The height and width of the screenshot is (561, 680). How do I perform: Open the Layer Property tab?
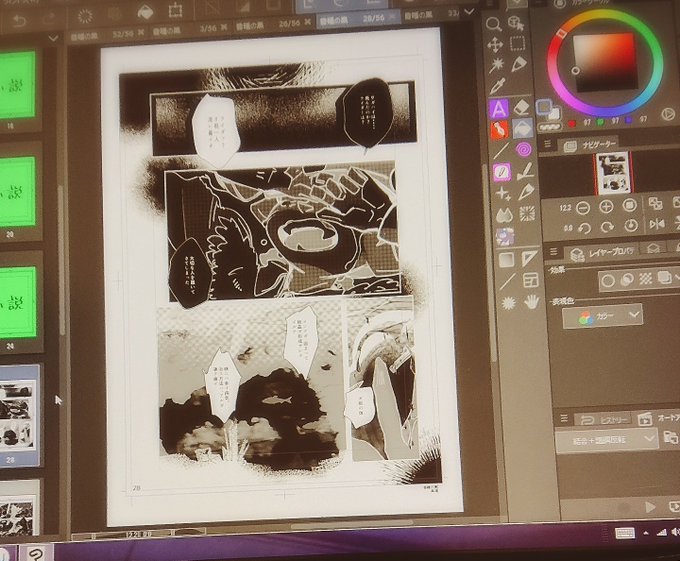click(x=602, y=251)
